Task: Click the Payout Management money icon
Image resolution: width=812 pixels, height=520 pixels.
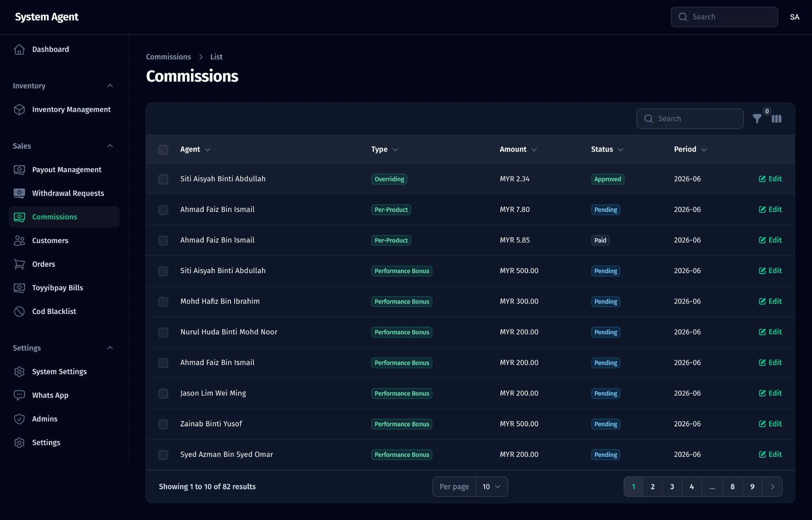Action: tap(19, 169)
